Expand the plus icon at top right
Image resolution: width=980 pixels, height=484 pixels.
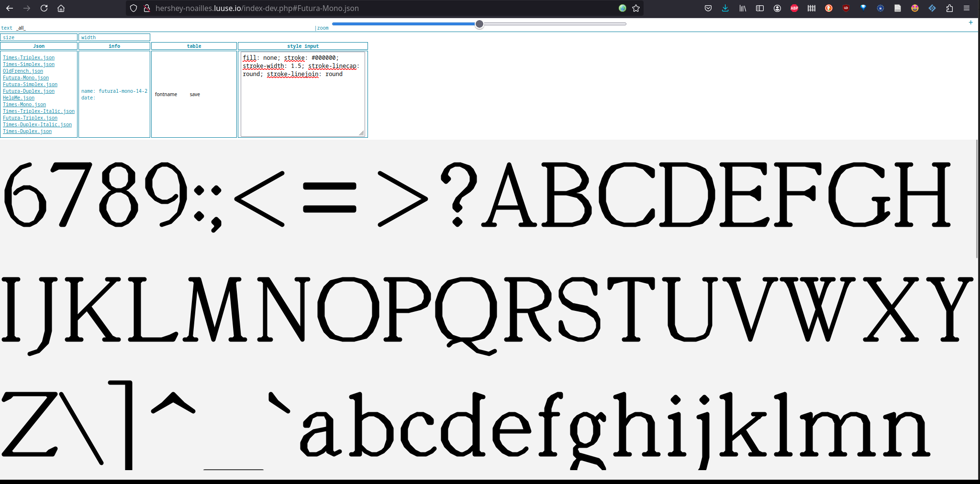[970, 22]
